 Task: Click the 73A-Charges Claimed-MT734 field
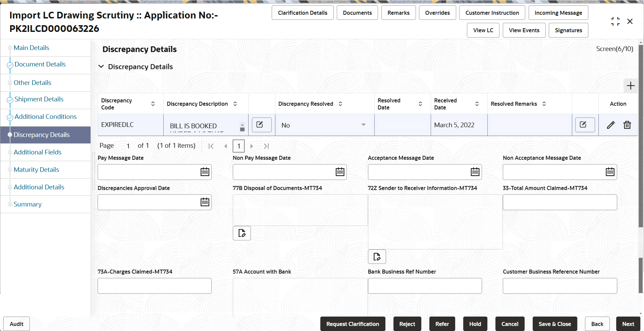click(155, 286)
